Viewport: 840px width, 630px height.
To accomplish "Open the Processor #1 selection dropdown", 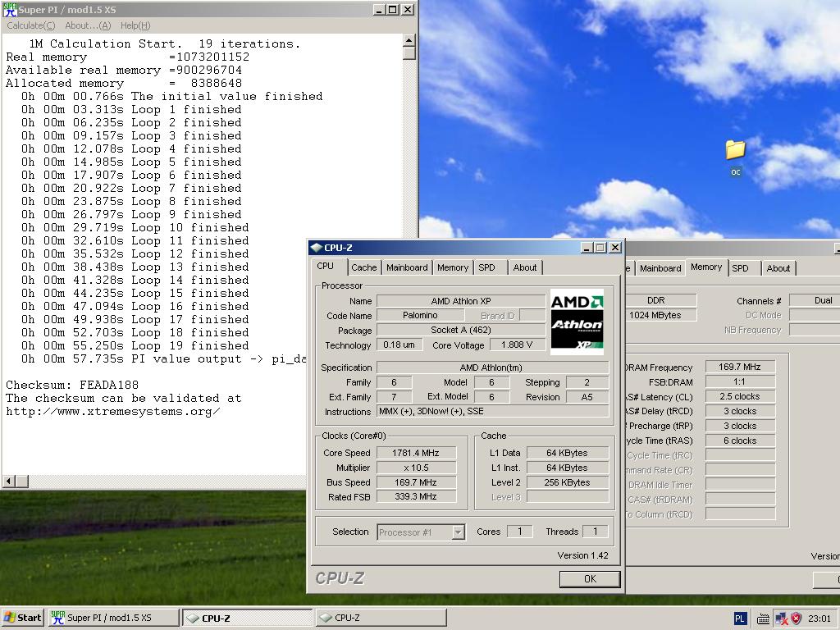I will coord(458,532).
